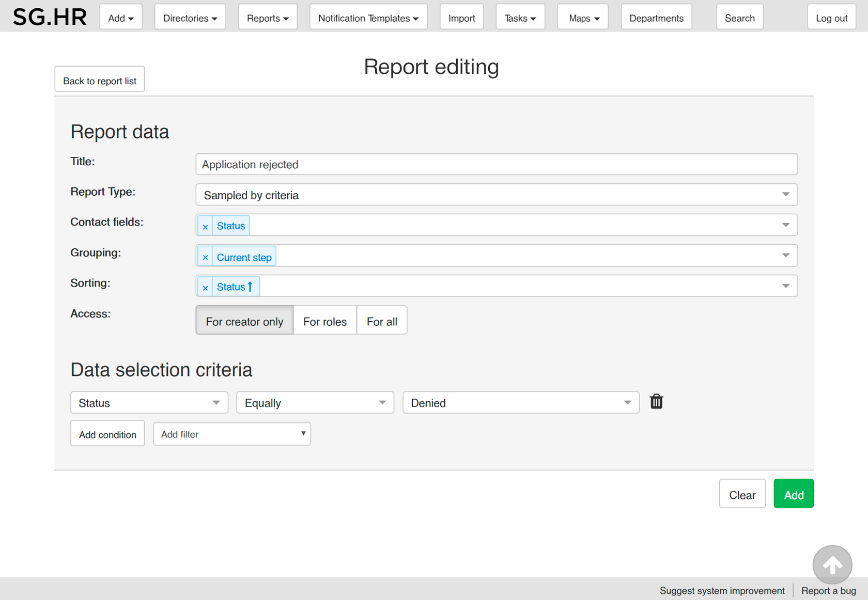Open the Add filter dropdown

click(x=232, y=434)
